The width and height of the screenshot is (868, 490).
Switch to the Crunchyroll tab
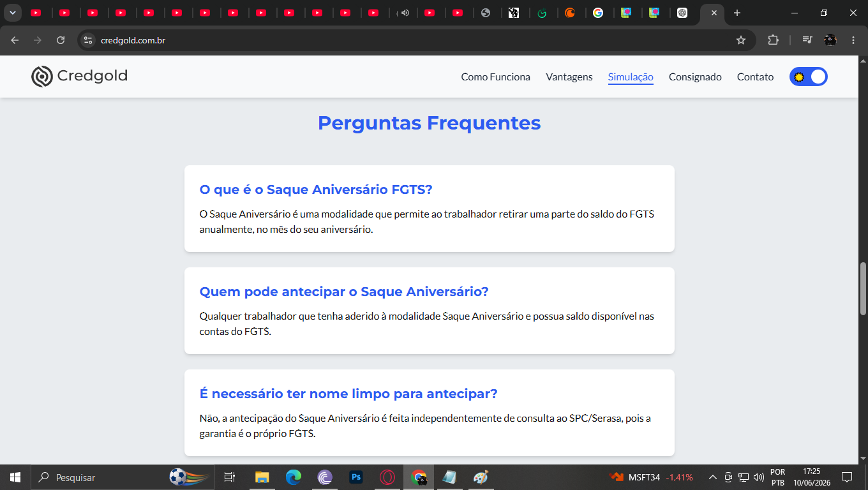point(570,13)
